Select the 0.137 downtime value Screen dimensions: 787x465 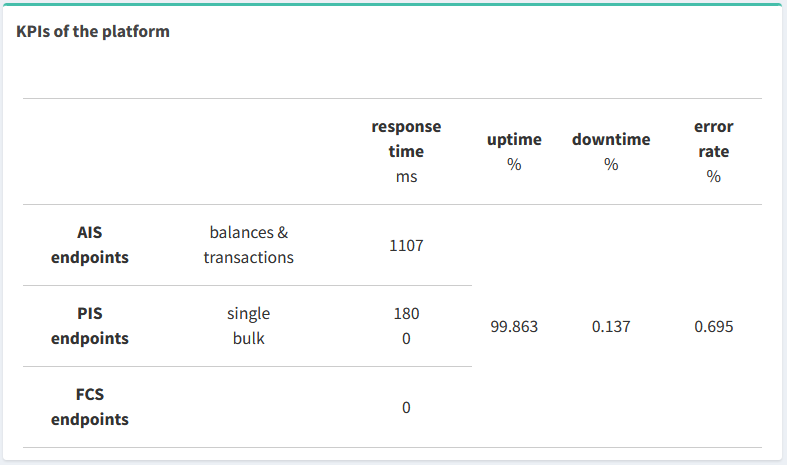coord(611,326)
